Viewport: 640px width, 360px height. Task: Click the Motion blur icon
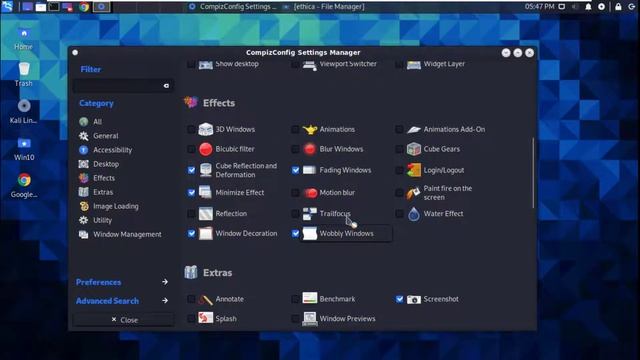[x=310, y=193]
